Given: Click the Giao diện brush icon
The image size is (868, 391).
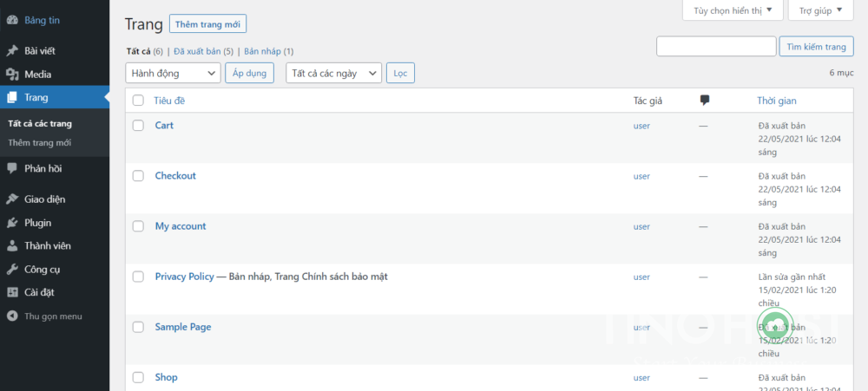Looking at the screenshot, I should [x=12, y=199].
